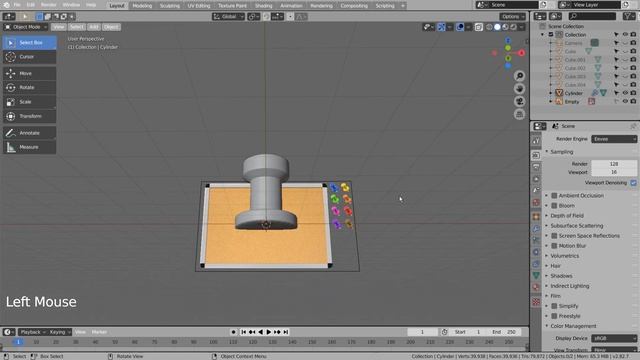Switch to the Modeling workspace tab

142,6
